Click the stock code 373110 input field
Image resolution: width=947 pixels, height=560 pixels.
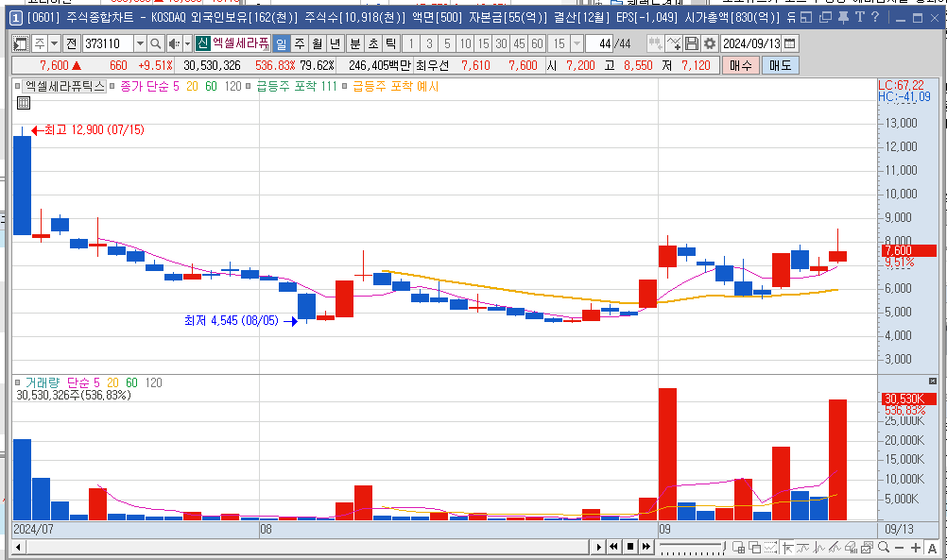coord(108,43)
